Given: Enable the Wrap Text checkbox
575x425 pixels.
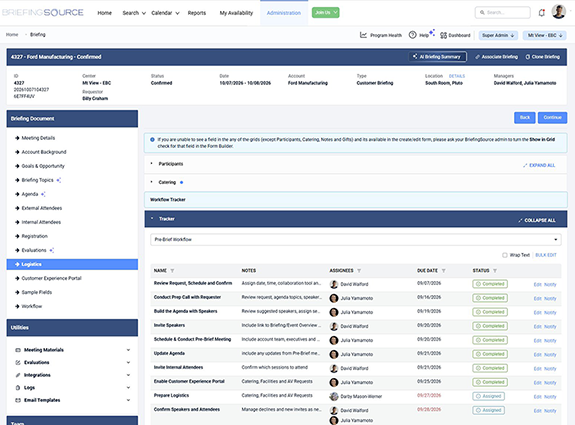Looking at the screenshot, I should click(505, 255).
